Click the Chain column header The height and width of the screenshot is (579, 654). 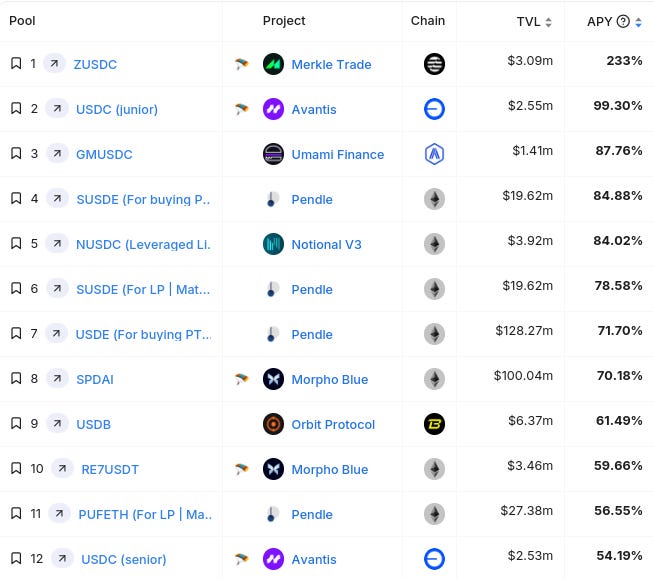pyautogui.click(x=428, y=20)
